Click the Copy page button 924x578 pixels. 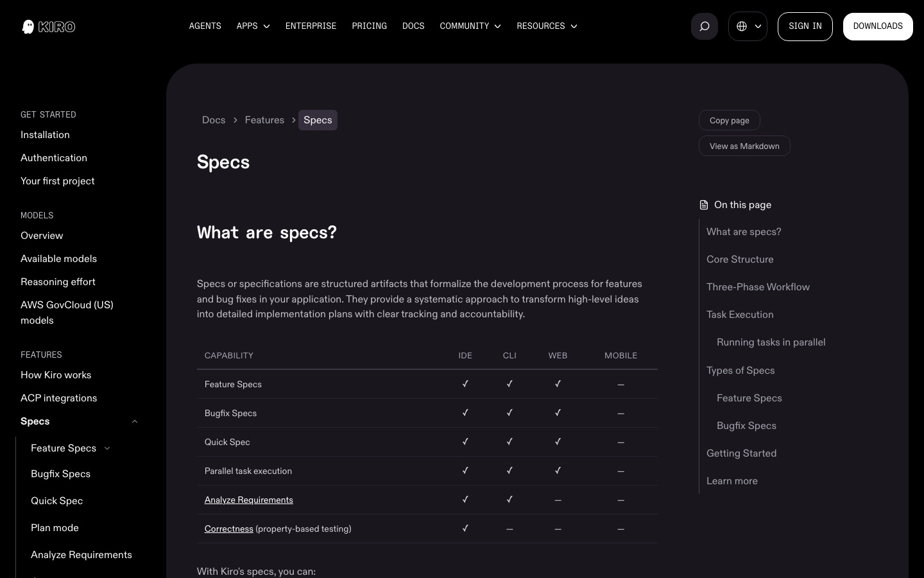[729, 120]
